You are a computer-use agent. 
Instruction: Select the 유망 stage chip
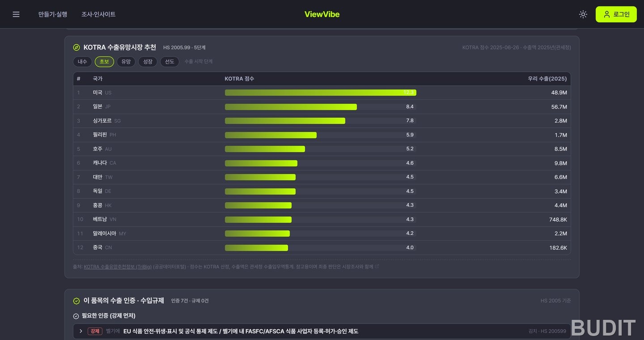(126, 62)
